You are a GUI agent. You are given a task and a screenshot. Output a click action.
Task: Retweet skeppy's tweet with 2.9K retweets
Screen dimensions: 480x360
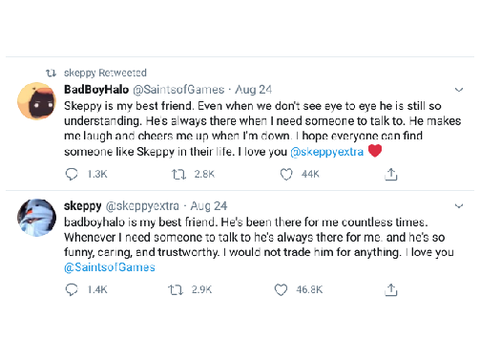(175, 290)
